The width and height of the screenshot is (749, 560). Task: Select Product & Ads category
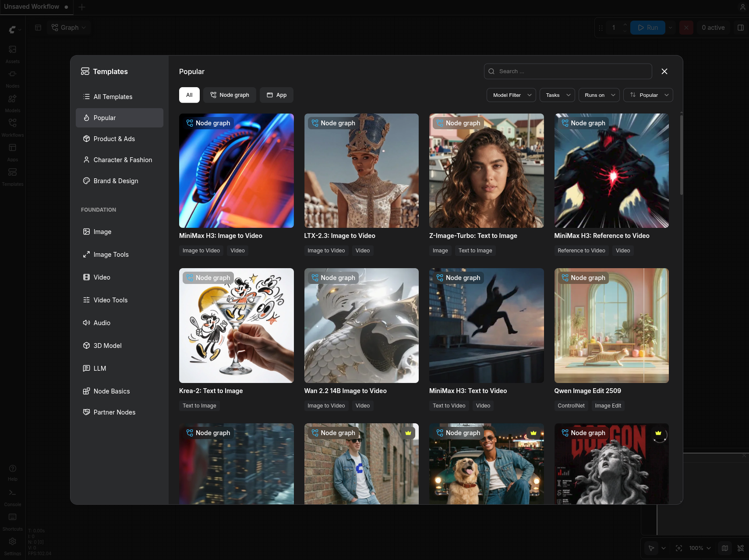tap(120, 139)
